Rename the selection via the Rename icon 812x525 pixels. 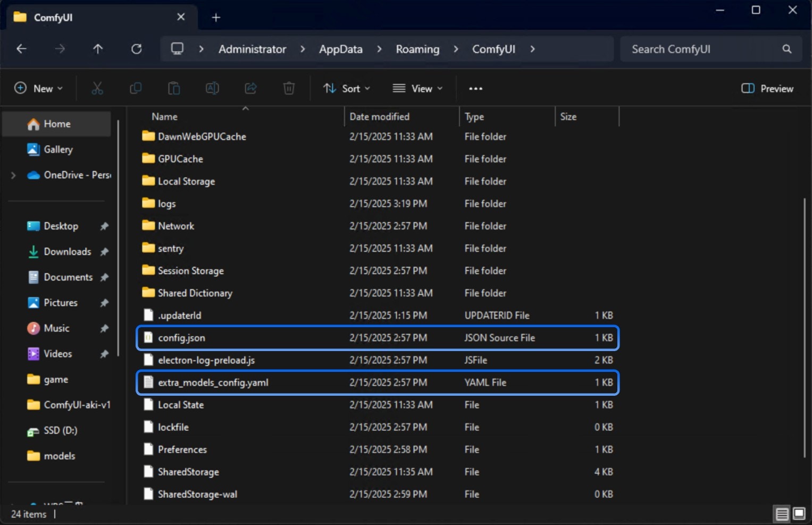coord(212,88)
